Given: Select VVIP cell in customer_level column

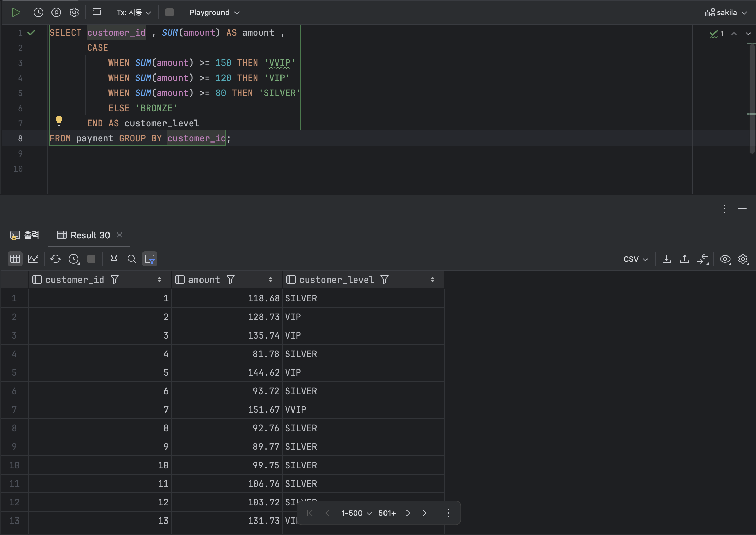Looking at the screenshot, I should [x=364, y=409].
